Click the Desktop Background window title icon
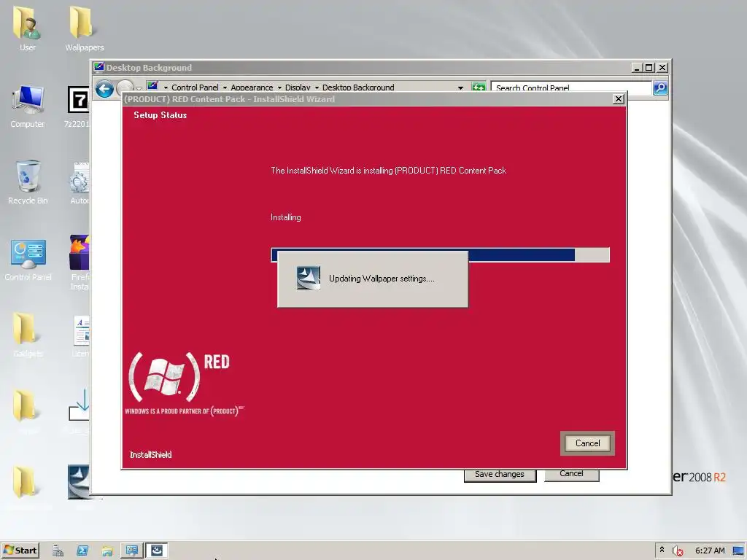The image size is (747, 560). 99,67
